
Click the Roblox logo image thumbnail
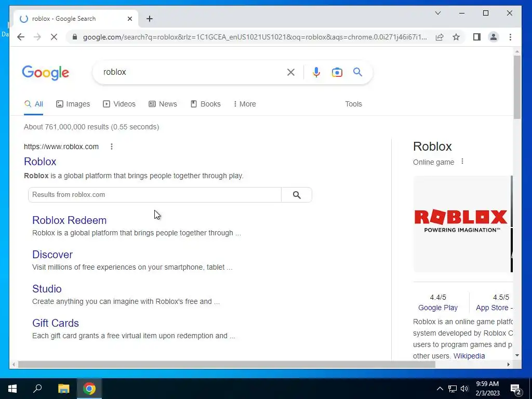coord(462,224)
